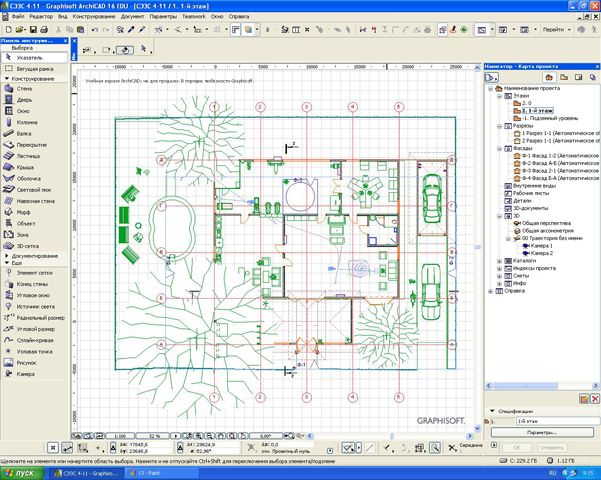Open the Файл menu
This screenshot has width=601, height=480.
click(x=18, y=16)
